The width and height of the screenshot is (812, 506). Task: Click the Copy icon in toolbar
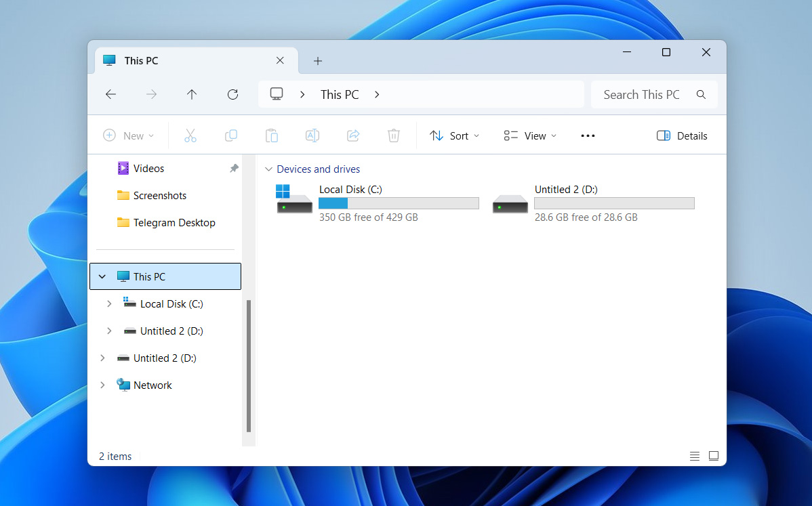tap(231, 135)
